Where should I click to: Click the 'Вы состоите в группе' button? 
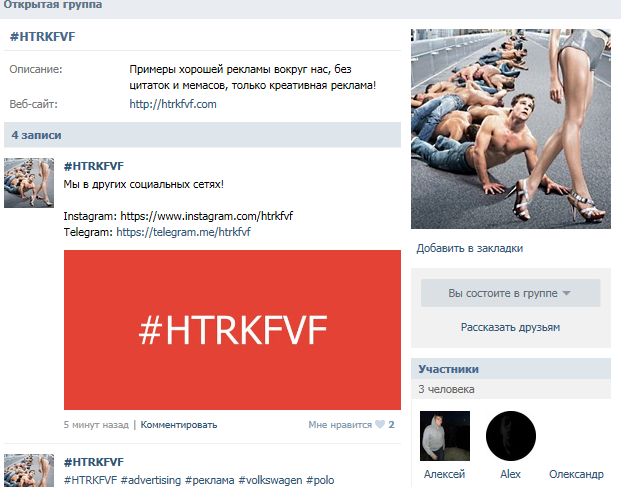511,293
